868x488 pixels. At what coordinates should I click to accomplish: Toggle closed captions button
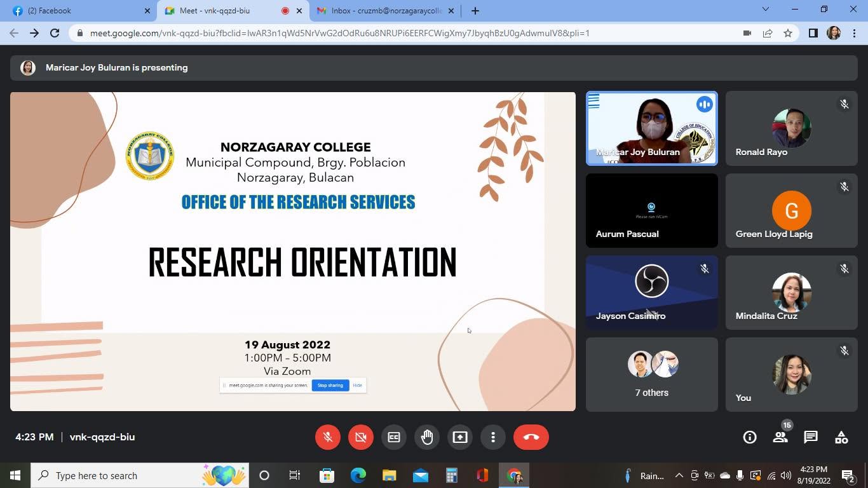point(394,437)
